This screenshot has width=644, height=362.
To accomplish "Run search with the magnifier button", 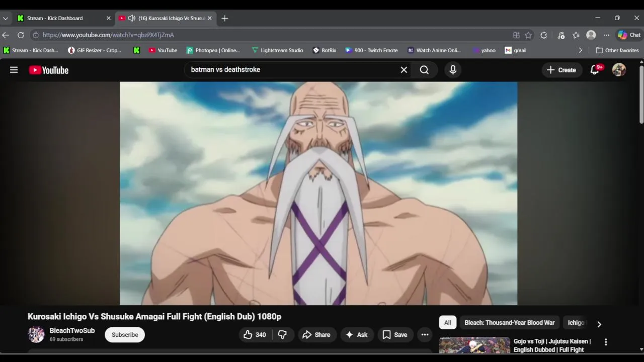I will click(x=424, y=70).
